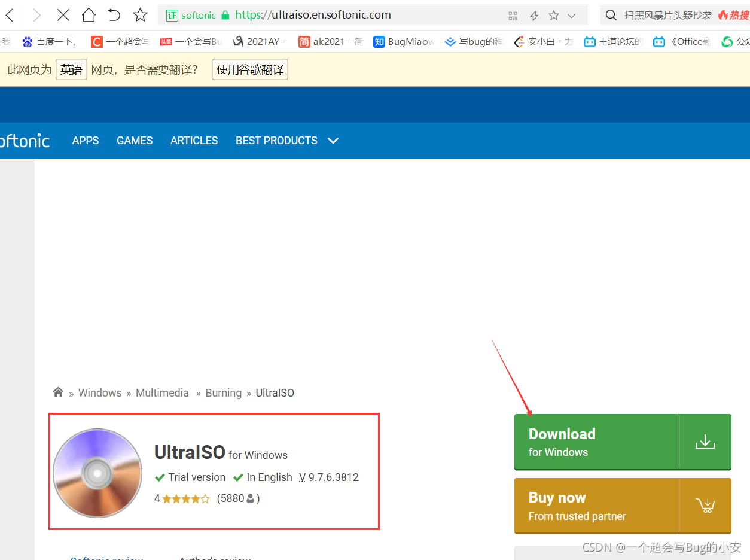Expand the address bar dropdown chevron
The height and width of the screenshot is (560, 750).
pyautogui.click(x=572, y=16)
